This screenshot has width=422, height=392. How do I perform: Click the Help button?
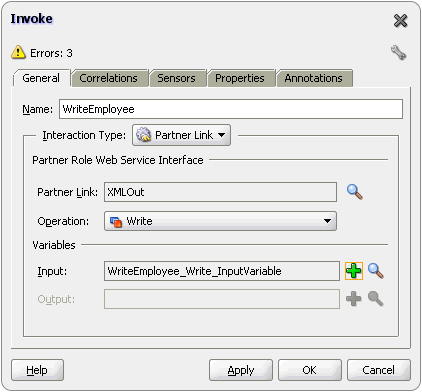click(37, 370)
